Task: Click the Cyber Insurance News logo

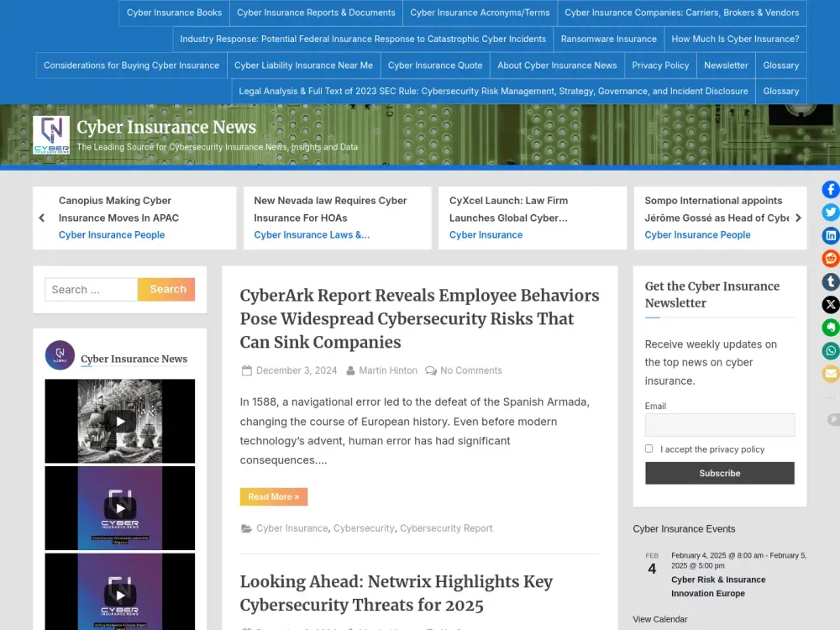Action: 50,133
